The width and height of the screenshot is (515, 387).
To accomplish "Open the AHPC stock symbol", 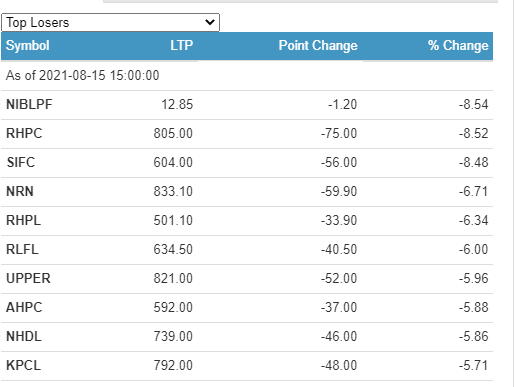I will 24,308.
